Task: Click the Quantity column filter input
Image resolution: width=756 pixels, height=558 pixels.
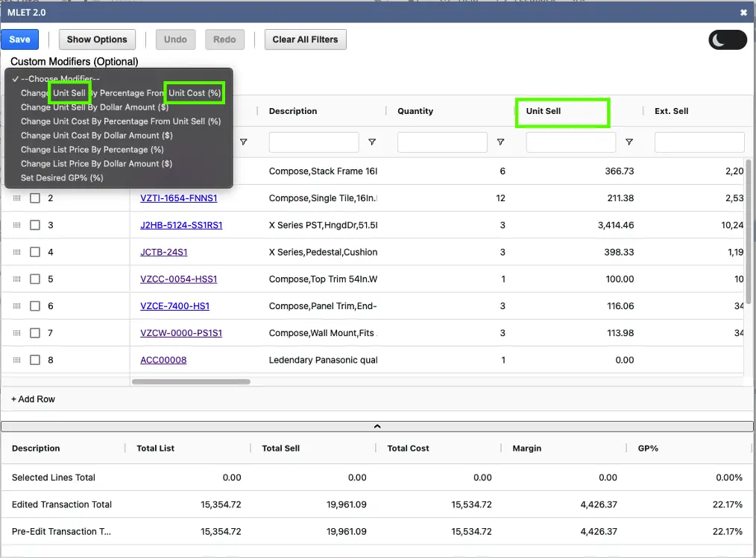Action: pos(442,142)
